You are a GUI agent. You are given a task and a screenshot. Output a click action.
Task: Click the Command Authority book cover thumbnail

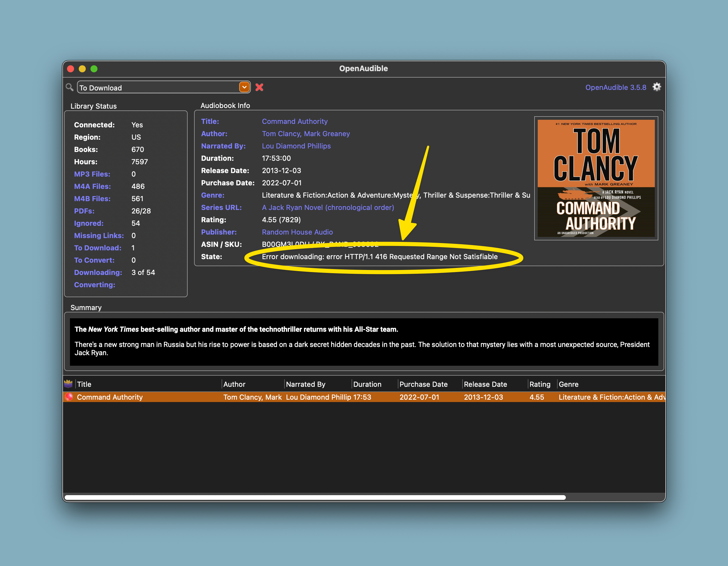tap(596, 178)
